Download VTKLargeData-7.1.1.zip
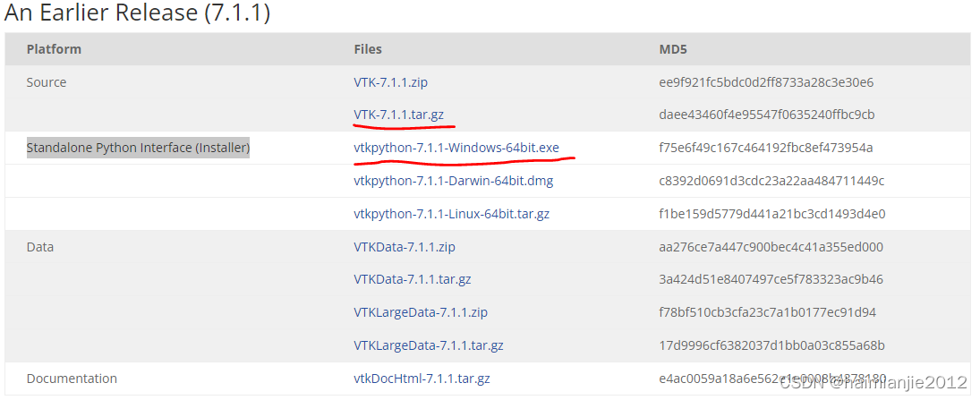Viewport: 980px width, 400px height. point(421,312)
